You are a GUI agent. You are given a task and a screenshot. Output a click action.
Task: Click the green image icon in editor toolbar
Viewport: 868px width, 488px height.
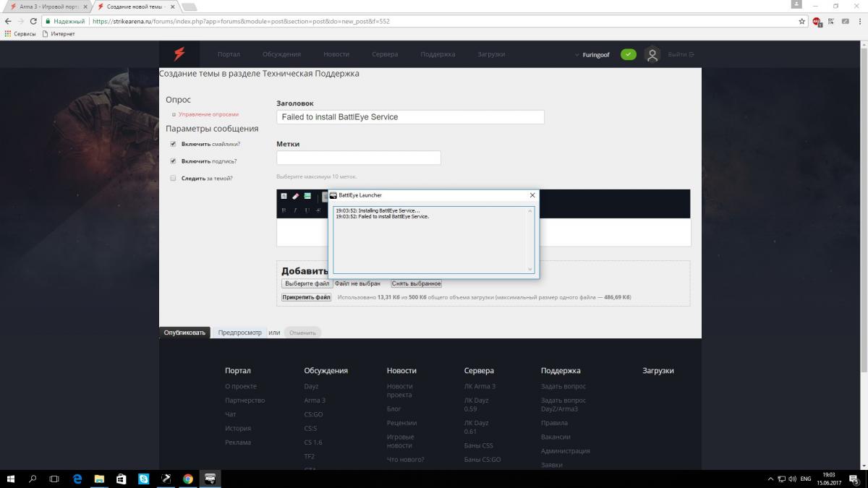pyautogui.click(x=307, y=196)
